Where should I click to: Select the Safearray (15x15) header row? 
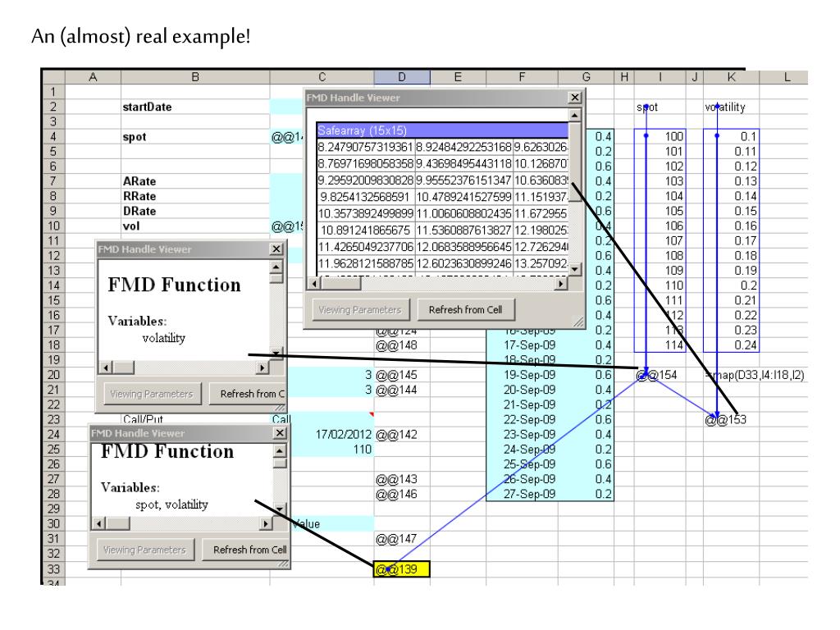point(442,130)
